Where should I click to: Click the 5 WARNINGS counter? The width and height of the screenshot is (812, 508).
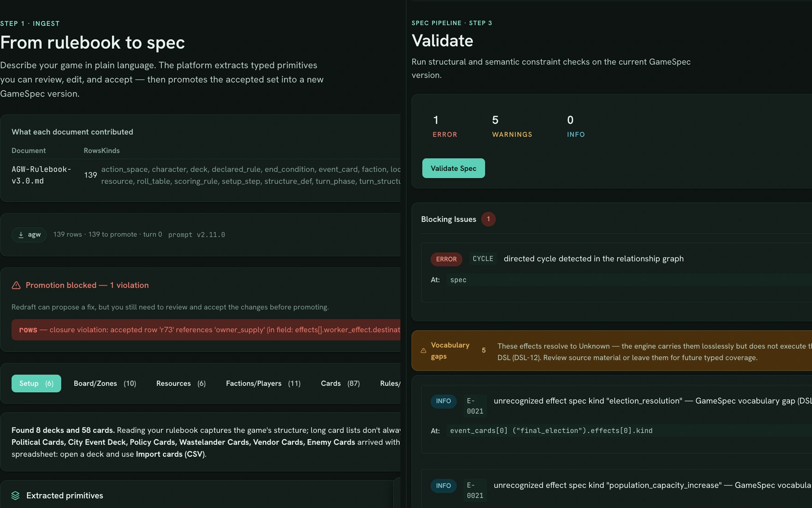(512, 127)
